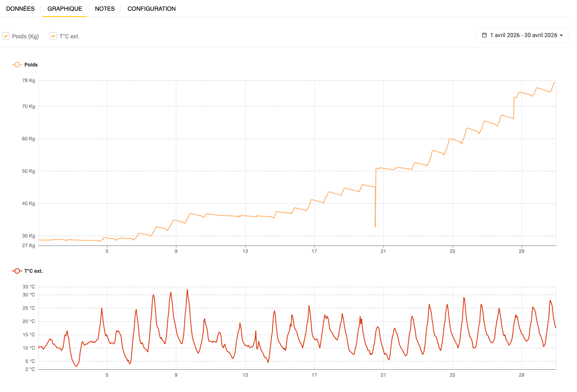Click the day 25 tick label on temperature chart
Screen dimensions: 577x392
(x=453, y=375)
